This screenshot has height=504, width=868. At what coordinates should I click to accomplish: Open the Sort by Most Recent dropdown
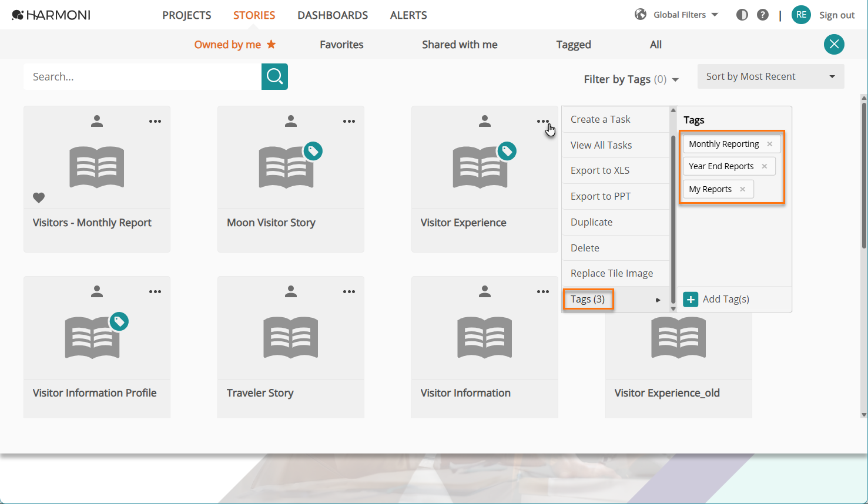point(771,76)
